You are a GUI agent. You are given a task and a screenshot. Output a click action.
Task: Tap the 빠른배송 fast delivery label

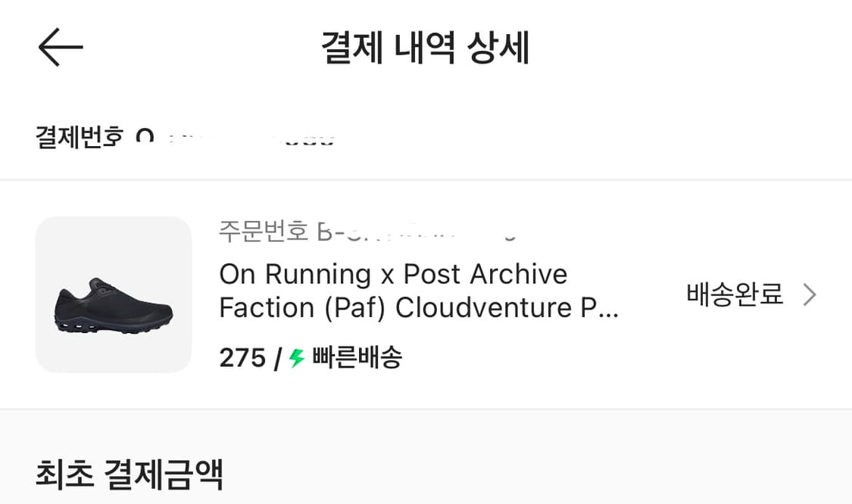[x=357, y=357]
